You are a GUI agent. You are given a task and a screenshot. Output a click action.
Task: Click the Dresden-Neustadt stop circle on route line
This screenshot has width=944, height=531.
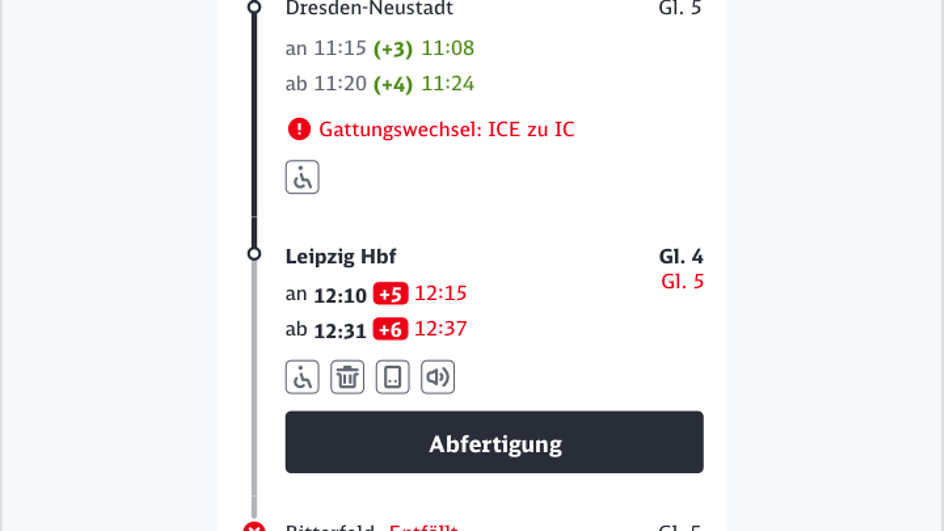tap(254, 8)
